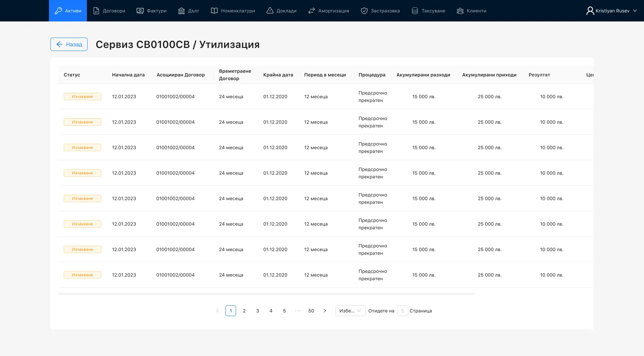
Task: Select page 3 in pagination
Action: pos(258,311)
